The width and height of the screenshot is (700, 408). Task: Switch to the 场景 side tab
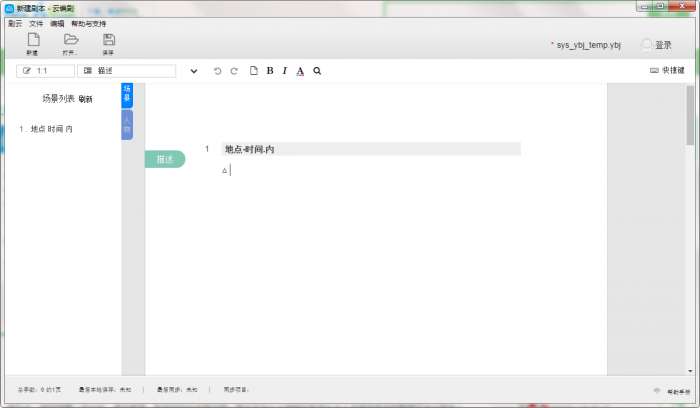pos(127,95)
